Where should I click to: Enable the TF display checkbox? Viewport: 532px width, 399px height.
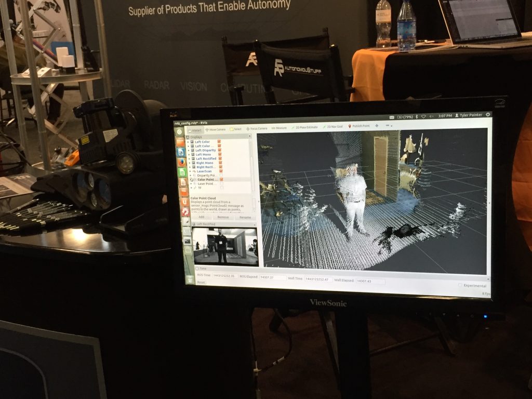[x=222, y=188]
